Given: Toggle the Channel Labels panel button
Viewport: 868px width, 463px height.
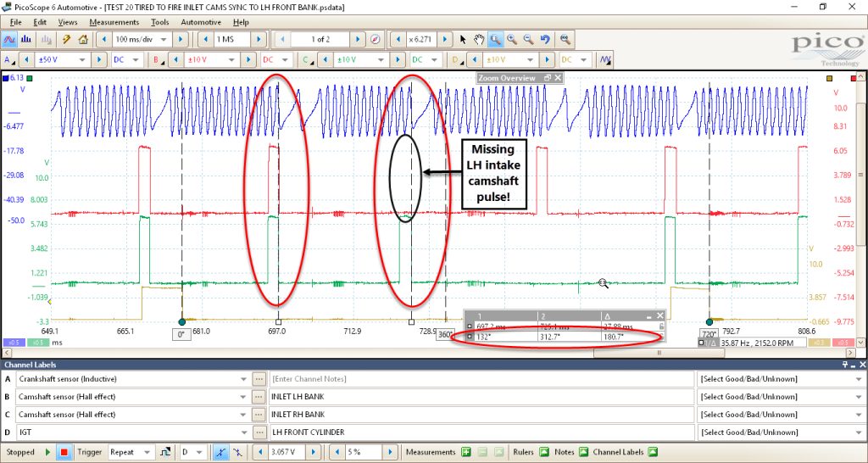Looking at the screenshot, I should 653,452.
